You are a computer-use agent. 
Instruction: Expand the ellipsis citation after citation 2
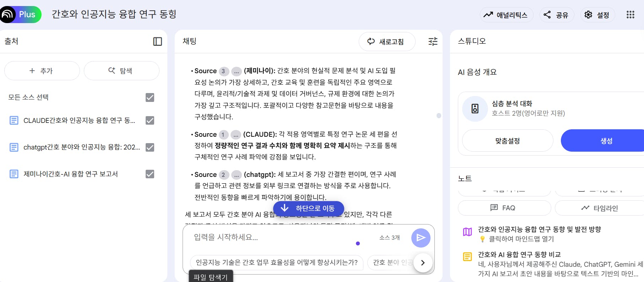point(236,175)
